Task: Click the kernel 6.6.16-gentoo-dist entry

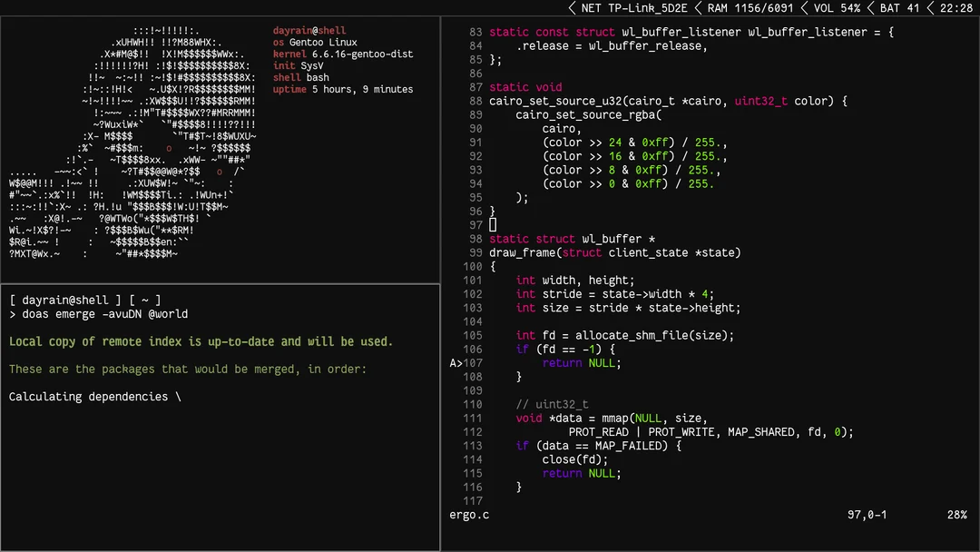Action: (345, 52)
